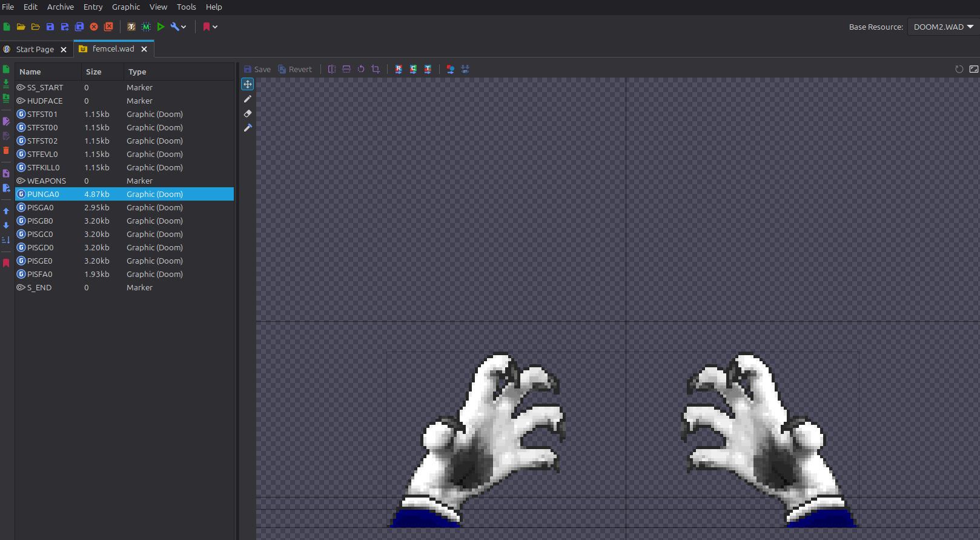Open the Entry menu
980x540 pixels.
pyautogui.click(x=93, y=7)
